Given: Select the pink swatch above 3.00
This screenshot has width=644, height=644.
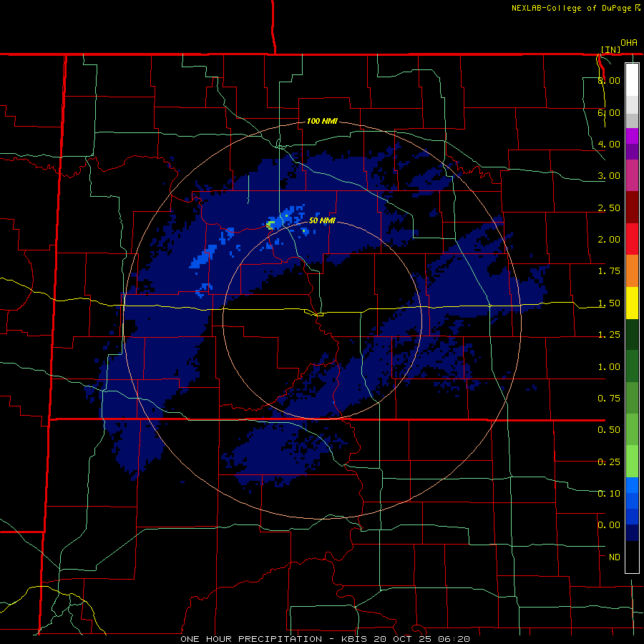Looking at the screenshot, I should (632, 175).
